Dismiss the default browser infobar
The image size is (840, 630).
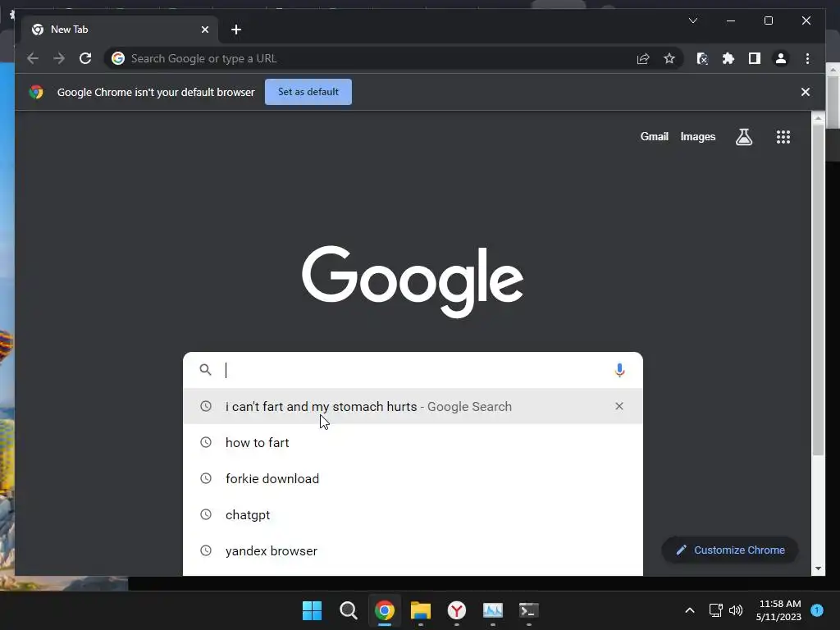pos(805,92)
